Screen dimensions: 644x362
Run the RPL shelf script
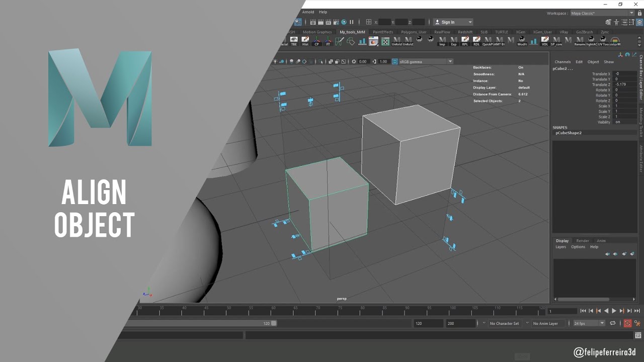(x=465, y=41)
